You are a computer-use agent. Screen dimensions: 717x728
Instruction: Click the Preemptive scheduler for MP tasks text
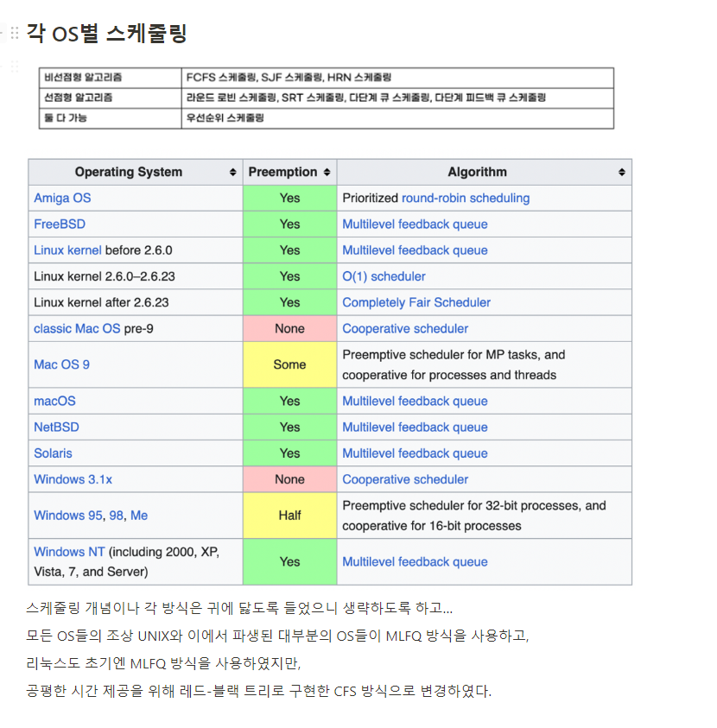pyautogui.click(x=454, y=365)
